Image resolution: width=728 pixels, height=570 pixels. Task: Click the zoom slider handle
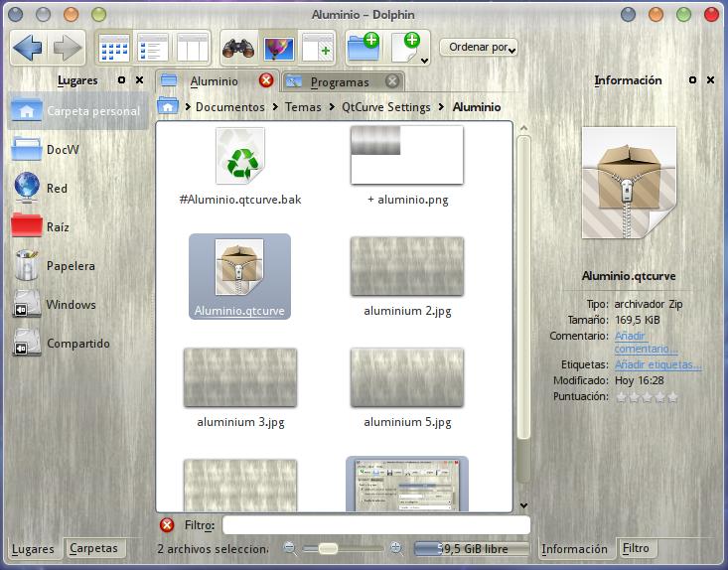[x=329, y=548]
